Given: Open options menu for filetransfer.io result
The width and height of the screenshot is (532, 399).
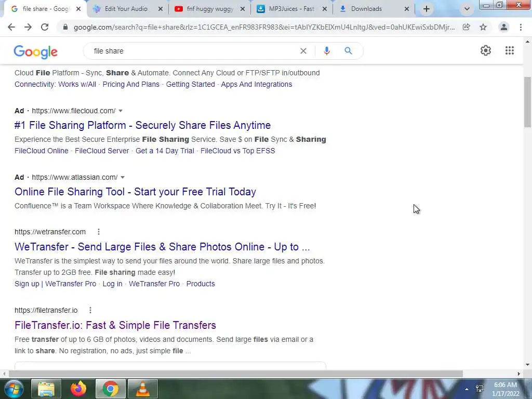Looking at the screenshot, I should [x=90, y=310].
